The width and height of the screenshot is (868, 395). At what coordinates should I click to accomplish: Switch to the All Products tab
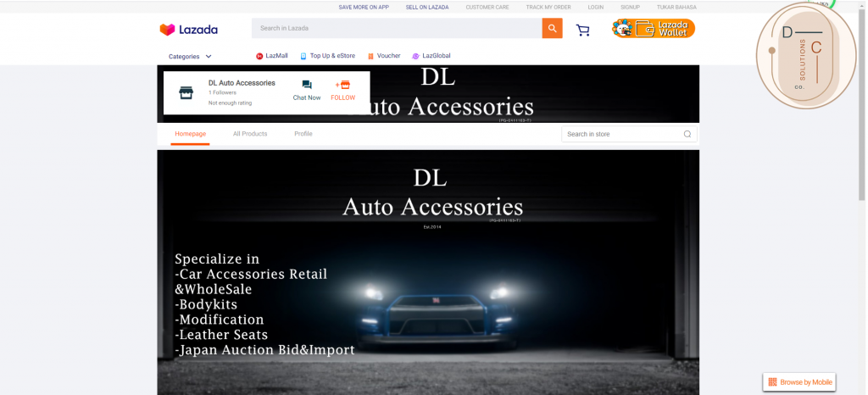click(250, 134)
